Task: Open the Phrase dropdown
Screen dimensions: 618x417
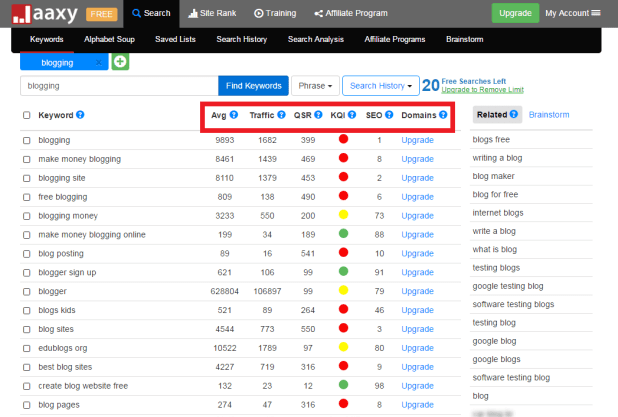Action: tap(315, 86)
